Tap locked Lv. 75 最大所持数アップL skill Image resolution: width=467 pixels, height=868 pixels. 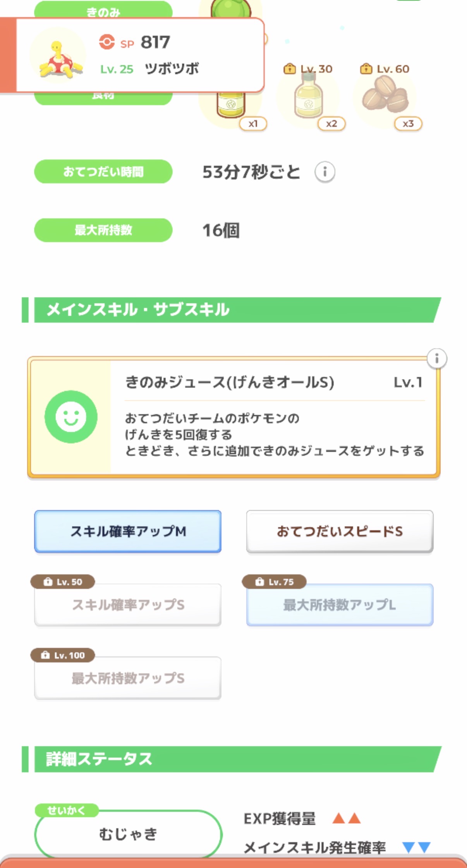pyautogui.click(x=340, y=604)
